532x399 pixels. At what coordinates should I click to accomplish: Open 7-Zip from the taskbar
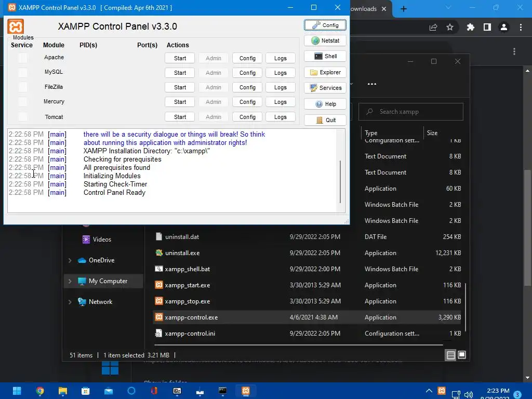coord(177,391)
